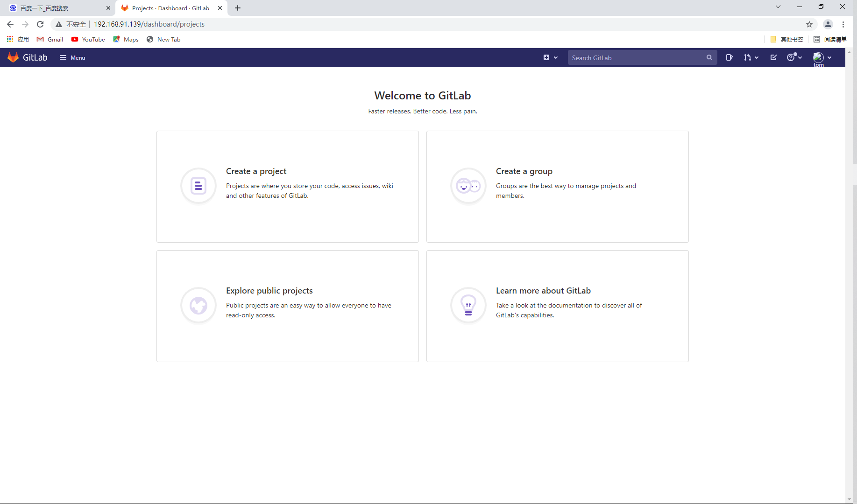Click the Learn more lightbulb icon

pos(468,305)
